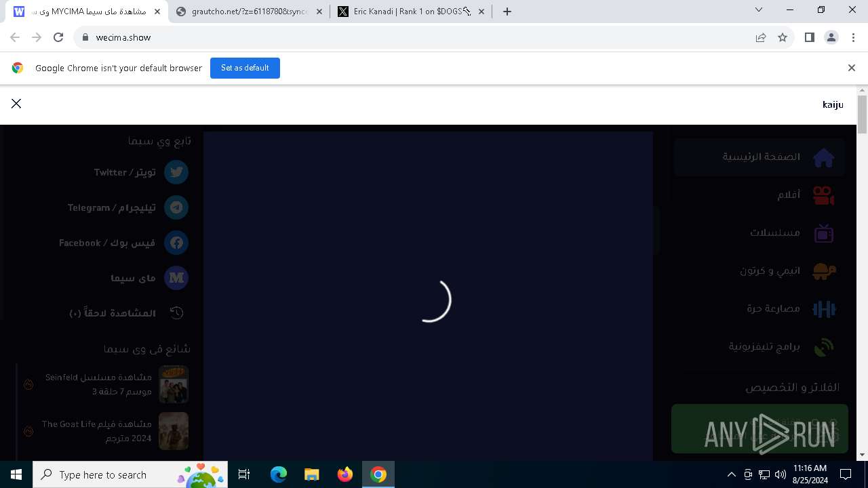Click the MyCima M logo icon

[176, 278]
